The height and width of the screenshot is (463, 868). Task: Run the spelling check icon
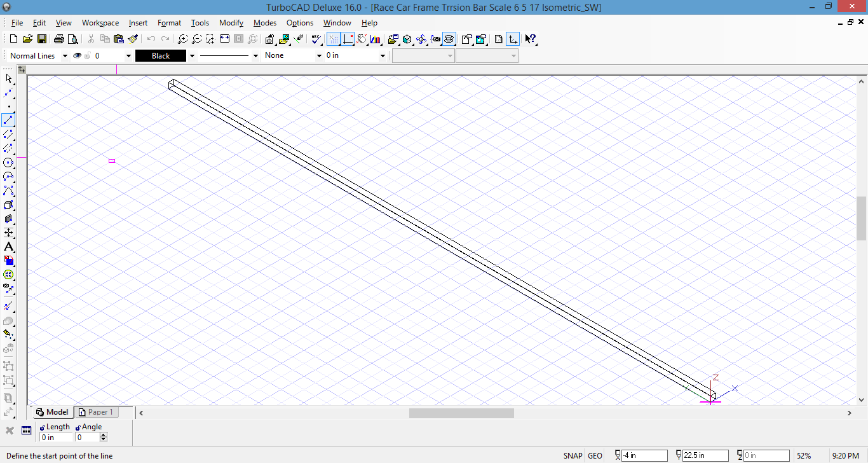(x=316, y=39)
